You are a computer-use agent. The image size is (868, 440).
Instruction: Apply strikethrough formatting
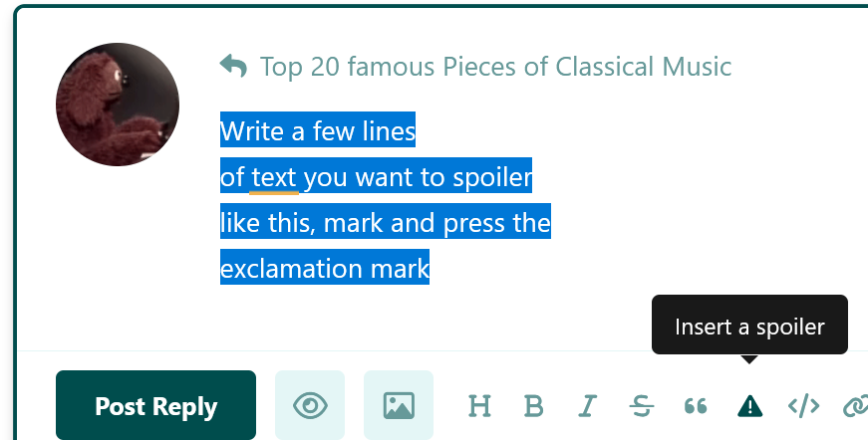coord(642,406)
